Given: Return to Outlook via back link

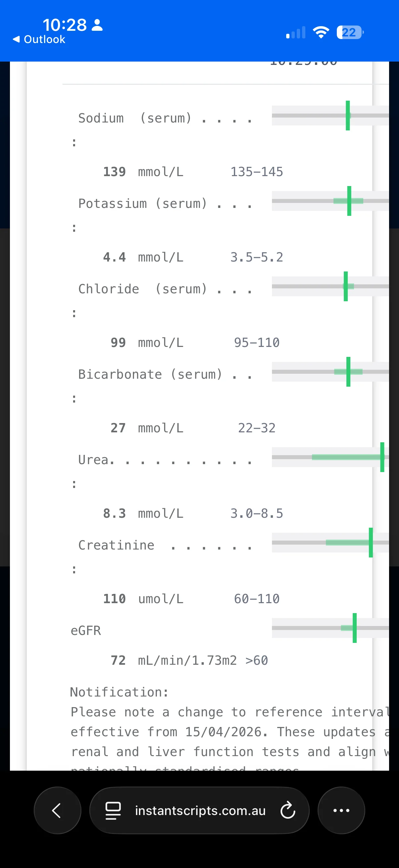Looking at the screenshot, I should tap(39, 39).
